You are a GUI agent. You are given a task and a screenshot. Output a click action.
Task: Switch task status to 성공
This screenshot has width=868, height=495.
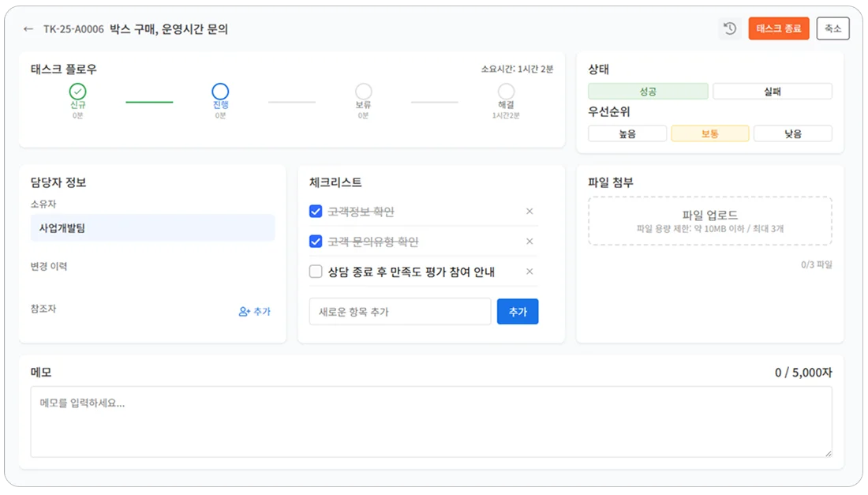647,91
